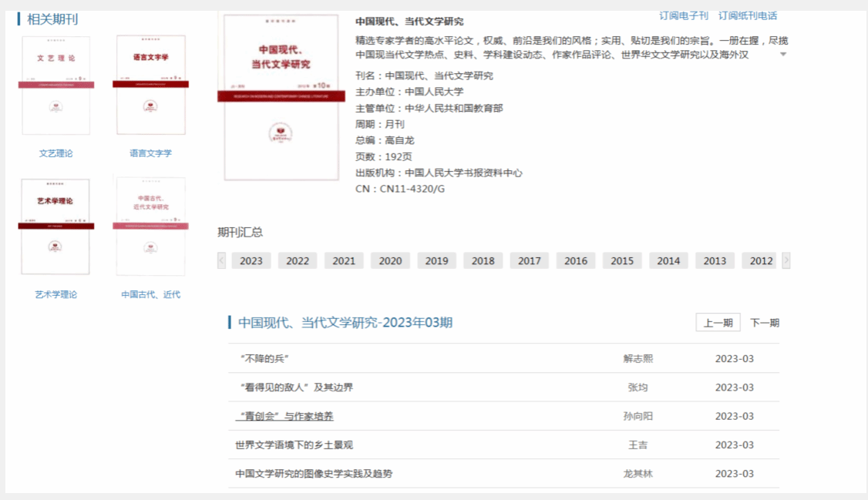
Task: Open the 文艺理论 text link under cover
Action: click(56, 153)
